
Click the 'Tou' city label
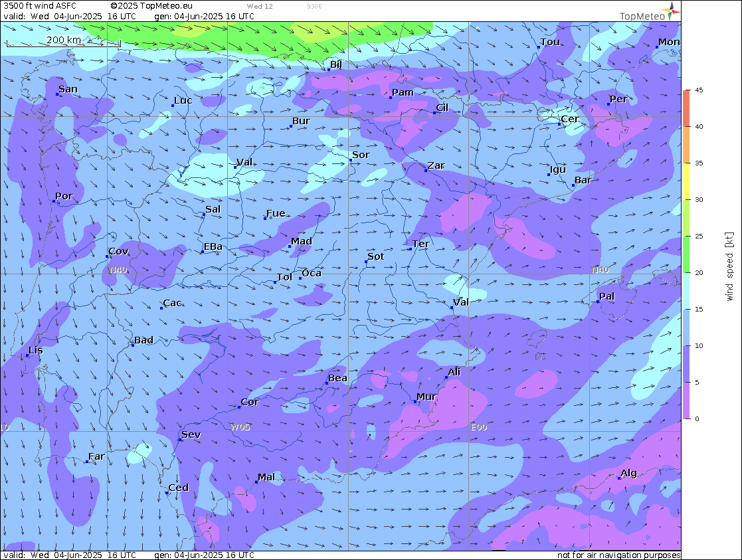[x=550, y=42]
